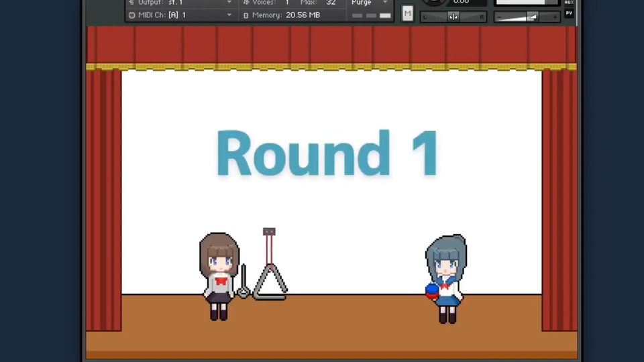Click the triangle beater stick
This screenshot has height=362, width=644.
tap(243, 282)
